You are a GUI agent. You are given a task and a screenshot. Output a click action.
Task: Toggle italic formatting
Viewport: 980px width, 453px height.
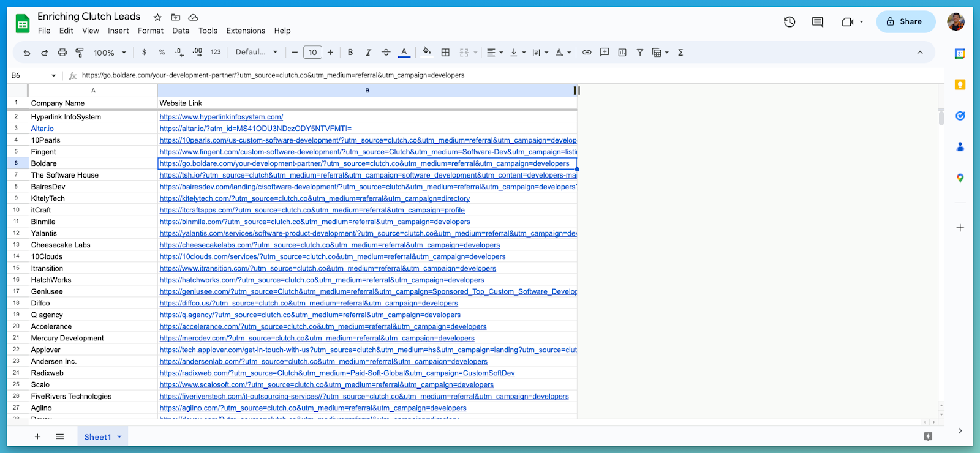(x=368, y=53)
